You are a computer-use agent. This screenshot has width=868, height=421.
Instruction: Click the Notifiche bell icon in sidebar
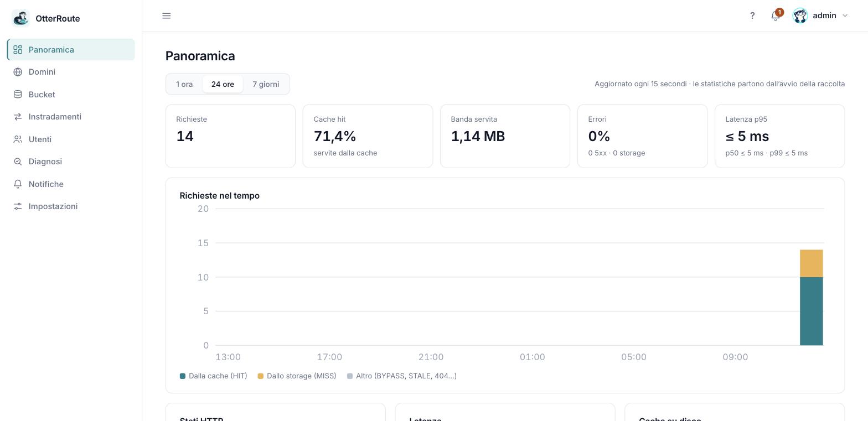(18, 184)
